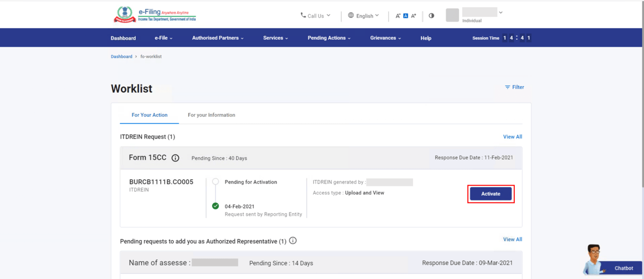Click the Dashboard breadcrumb link
The width and height of the screenshot is (644, 279).
click(121, 57)
